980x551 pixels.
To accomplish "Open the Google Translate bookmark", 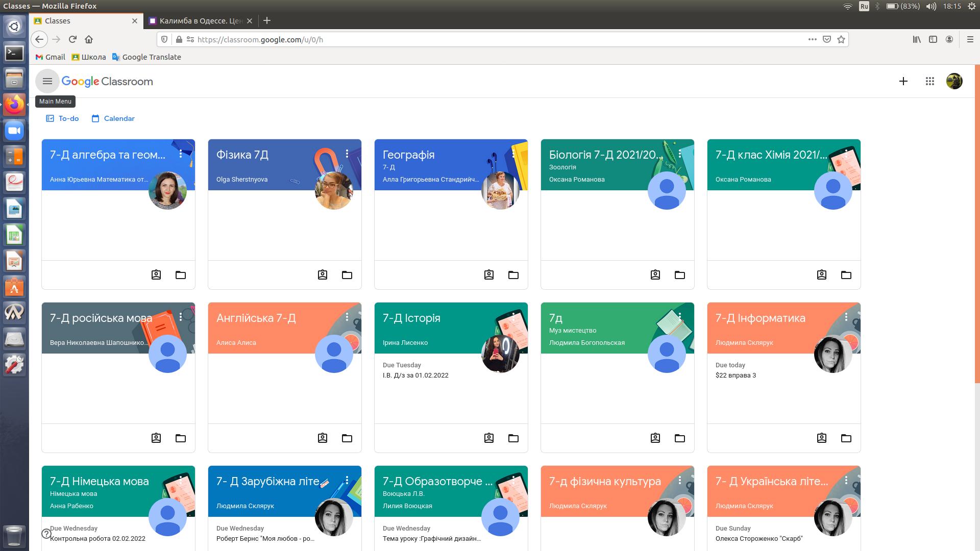I will pyautogui.click(x=146, y=57).
